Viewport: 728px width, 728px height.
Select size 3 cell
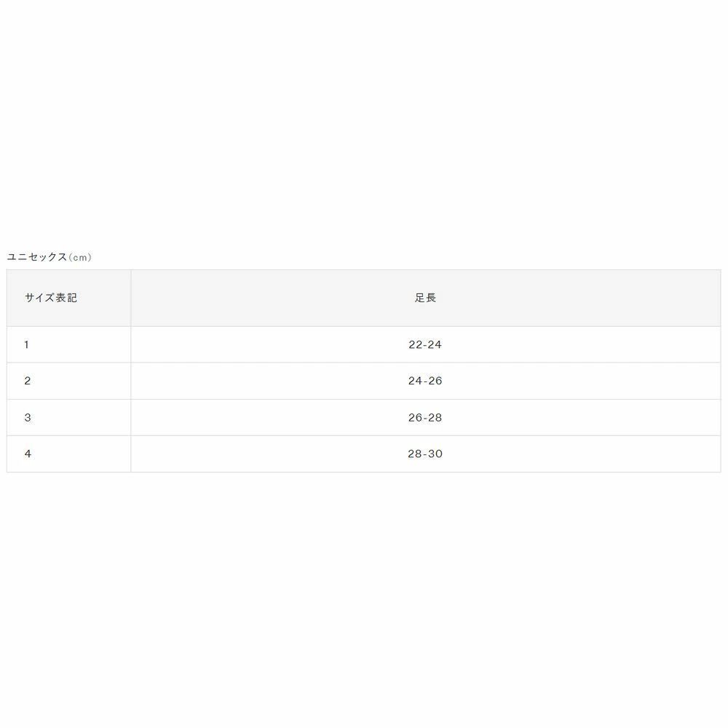pos(28,417)
